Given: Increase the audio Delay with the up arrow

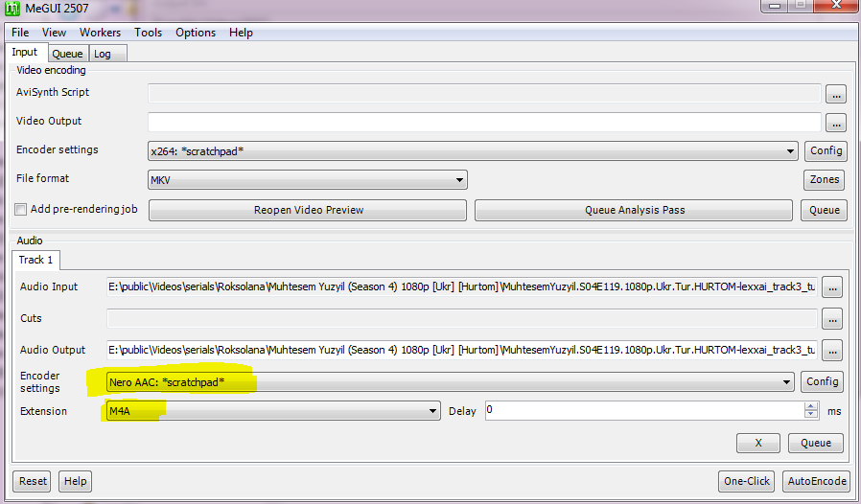Looking at the screenshot, I should [x=811, y=406].
